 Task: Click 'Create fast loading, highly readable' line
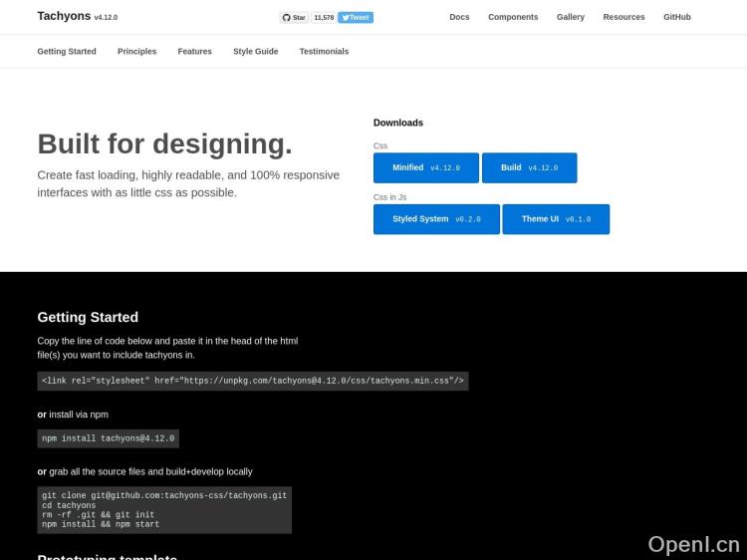coord(188,175)
